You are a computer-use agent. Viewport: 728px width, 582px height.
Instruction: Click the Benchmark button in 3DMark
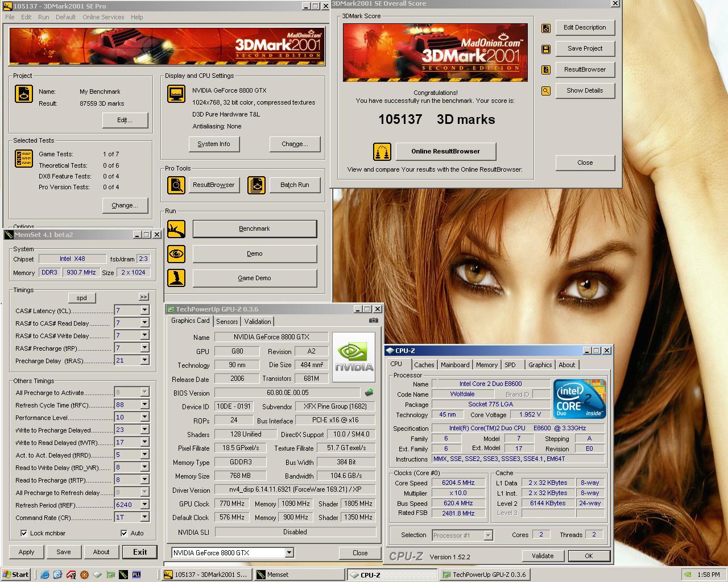coord(255,229)
